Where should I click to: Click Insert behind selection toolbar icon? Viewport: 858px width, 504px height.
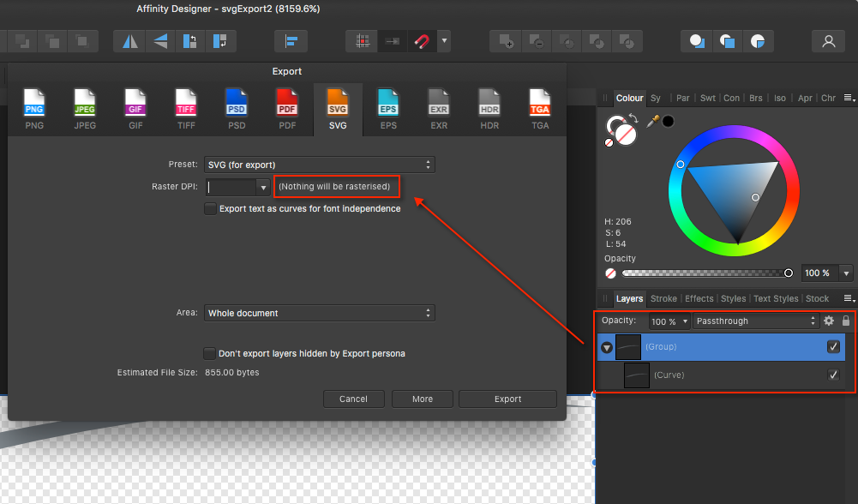click(x=697, y=41)
